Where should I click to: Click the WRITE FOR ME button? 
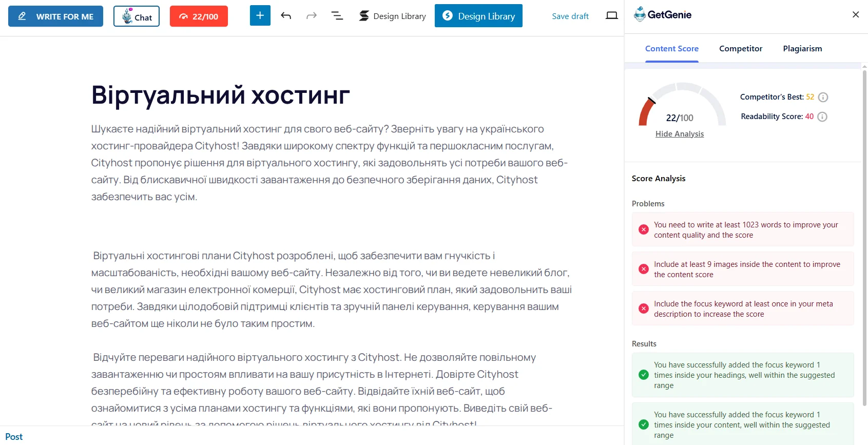[55, 16]
